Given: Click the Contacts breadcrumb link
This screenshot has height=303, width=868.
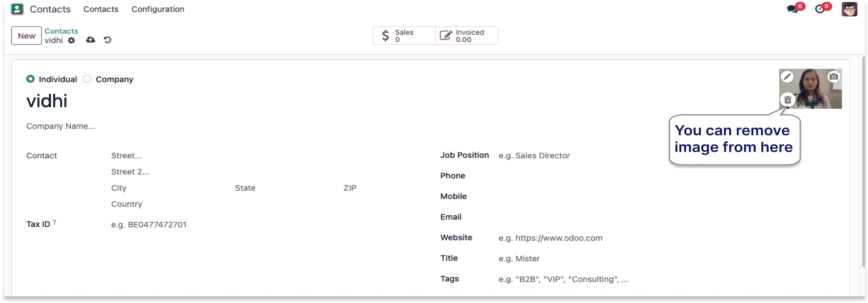Looking at the screenshot, I should [61, 31].
